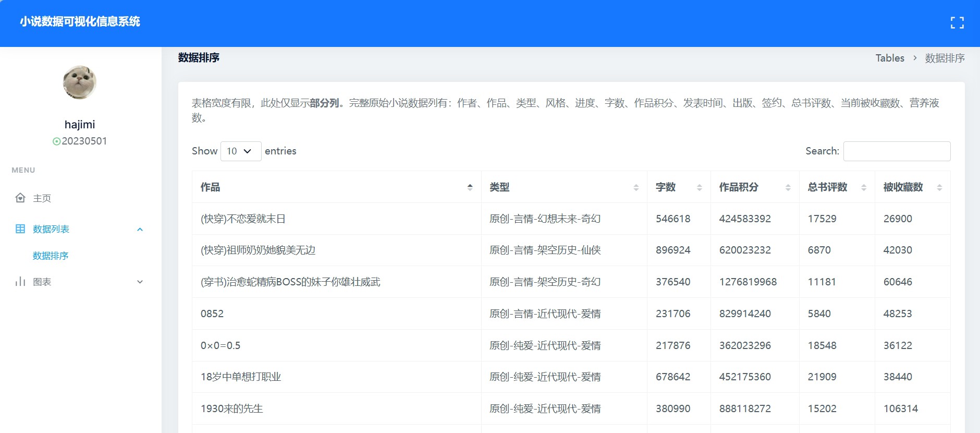Open the 主页 menu item
This screenshot has width=980, height=433.
click(x=42, y=198)
